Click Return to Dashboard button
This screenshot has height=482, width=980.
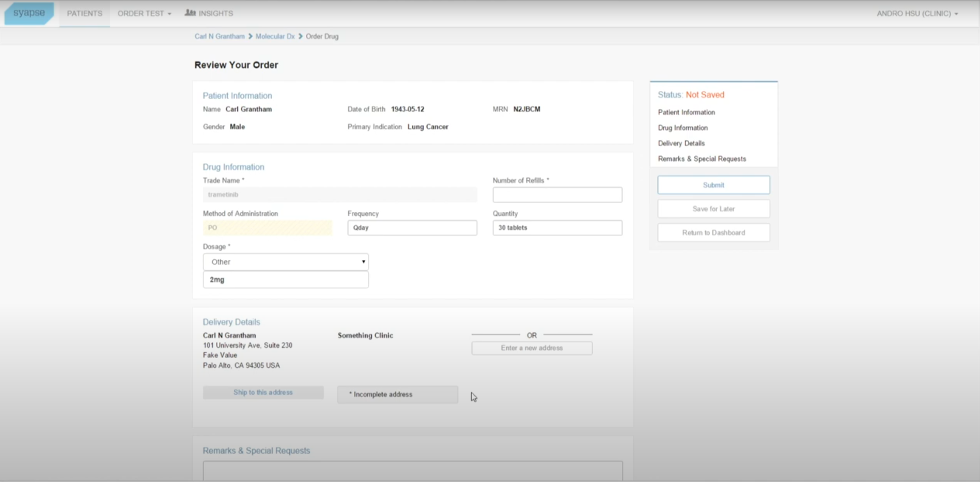pos(713,232)
